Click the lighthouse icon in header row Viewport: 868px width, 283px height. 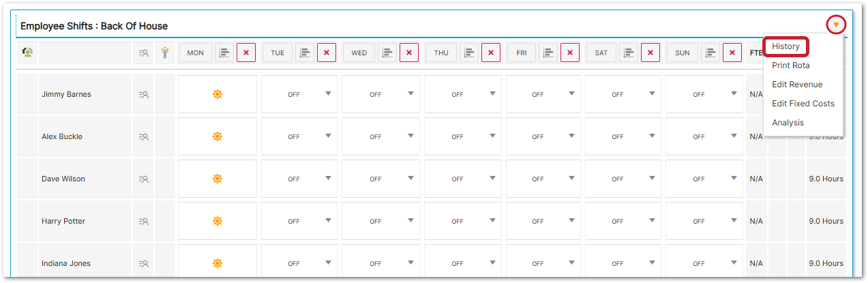tap(164, 53)
